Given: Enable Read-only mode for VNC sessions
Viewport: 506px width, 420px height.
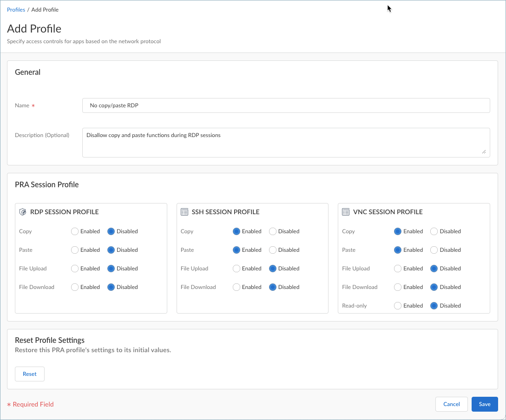Looking at the screenshot, I should pos(397,305).
